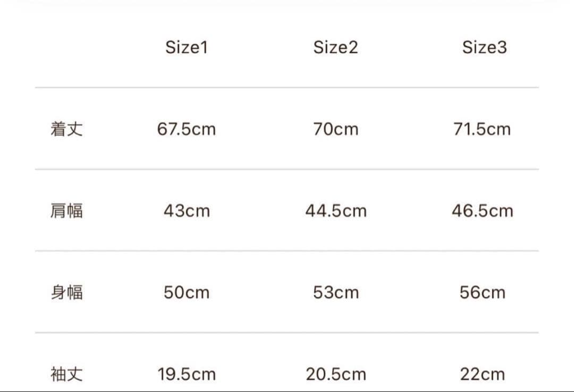Screen dimensions: 574x392
Task: Select the 20.5cm sleeve length value
Action: point(335,374)
